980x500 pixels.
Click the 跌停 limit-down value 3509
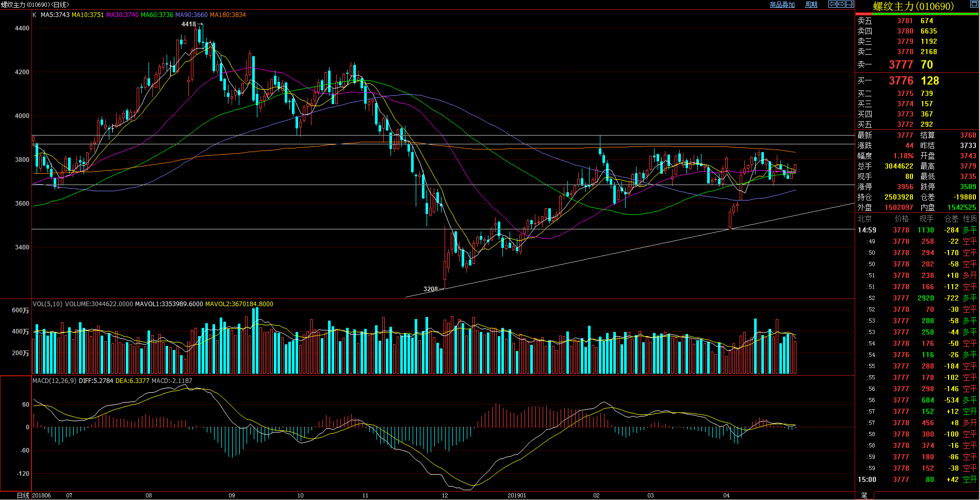[968, 187]
